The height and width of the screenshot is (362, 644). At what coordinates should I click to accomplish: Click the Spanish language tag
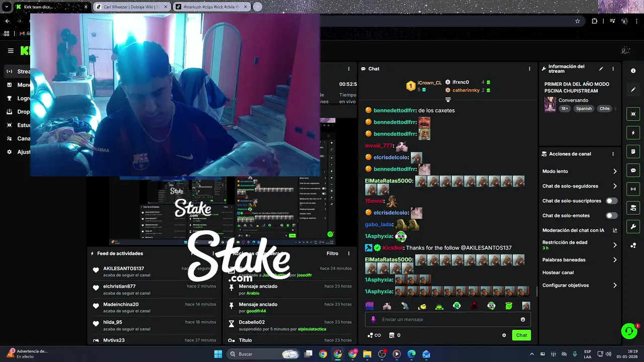[x=584, y=109]
